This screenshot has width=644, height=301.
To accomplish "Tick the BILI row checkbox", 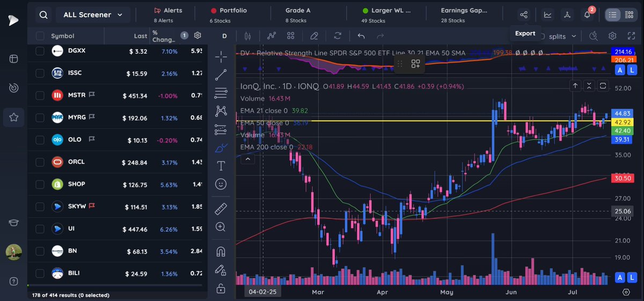I will (40, 274).
